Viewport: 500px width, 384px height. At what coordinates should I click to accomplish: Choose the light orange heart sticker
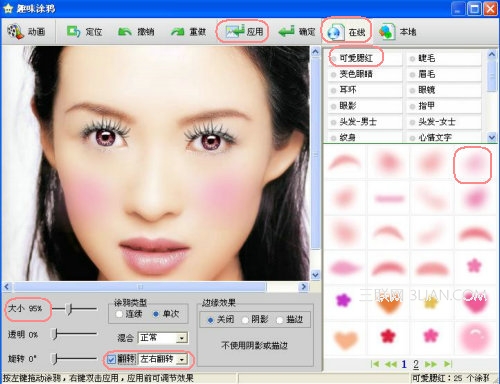pyautogui.click(x=345, y=339)
